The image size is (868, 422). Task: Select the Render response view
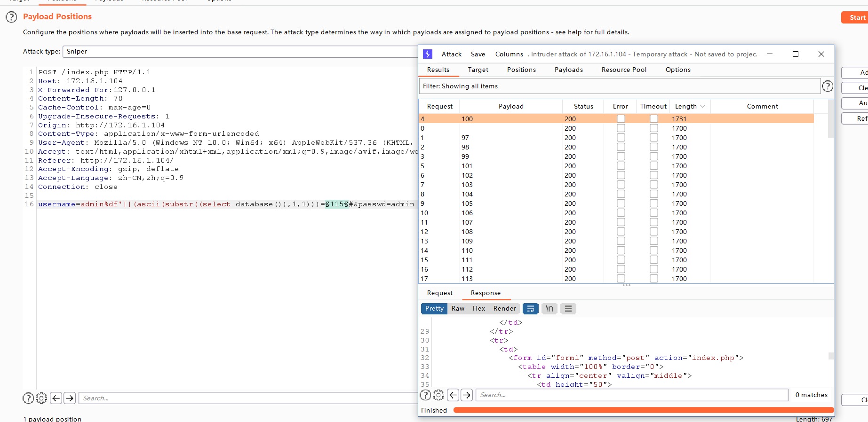(x=505, y=309)
